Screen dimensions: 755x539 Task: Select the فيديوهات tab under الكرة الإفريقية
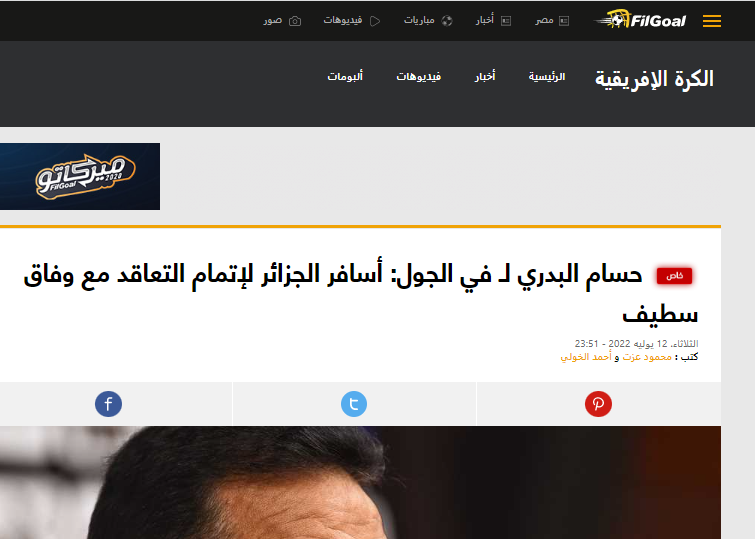(x=418, y=77)
